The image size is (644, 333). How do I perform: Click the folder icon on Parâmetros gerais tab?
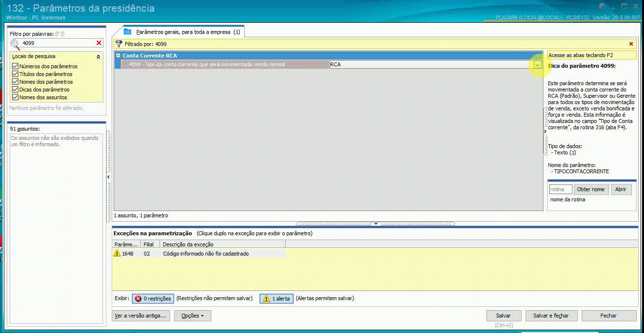(x=128, y=31)
